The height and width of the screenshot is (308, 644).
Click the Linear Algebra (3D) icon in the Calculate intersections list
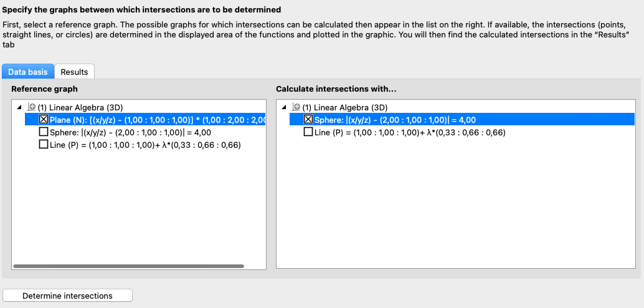pyautogui.click(x=296, y=107)
